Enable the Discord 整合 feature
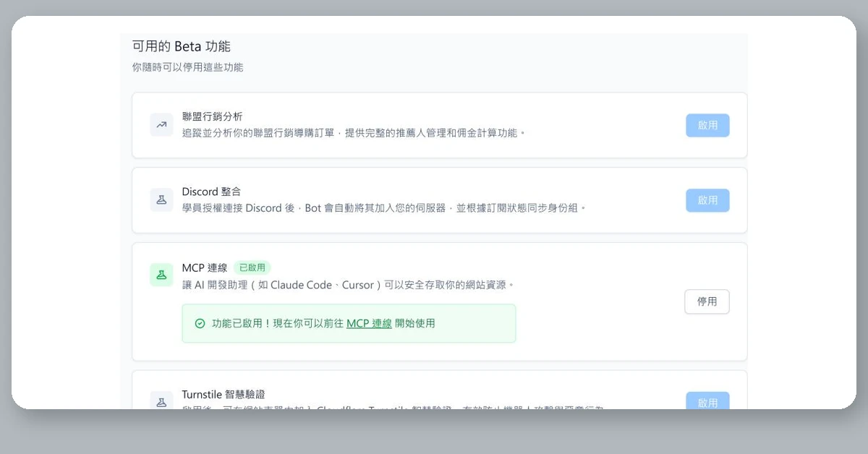 [707, 200]
